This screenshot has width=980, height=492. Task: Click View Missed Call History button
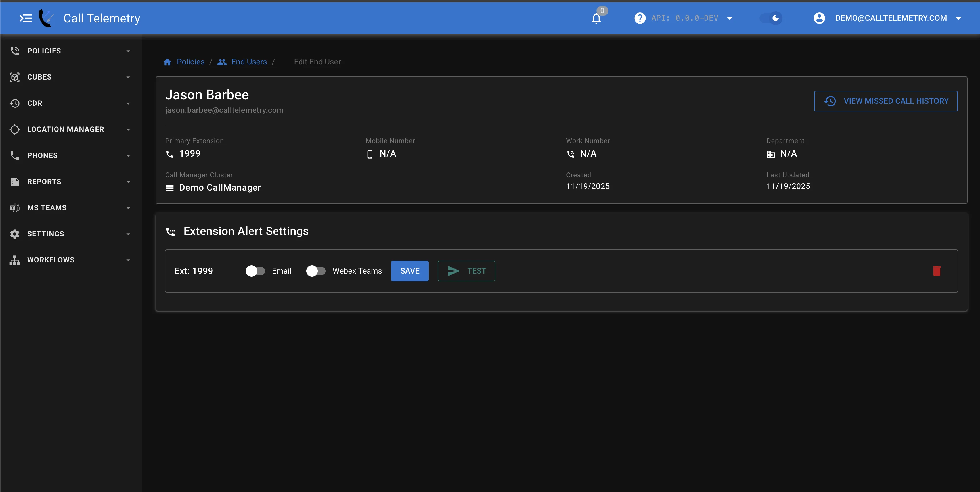coord(886,101)
